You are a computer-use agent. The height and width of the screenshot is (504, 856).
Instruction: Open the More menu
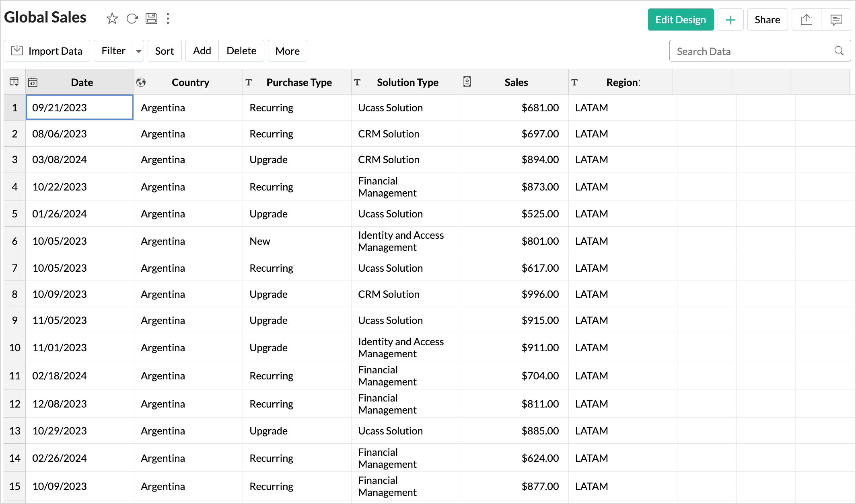(x=288, y=51)
